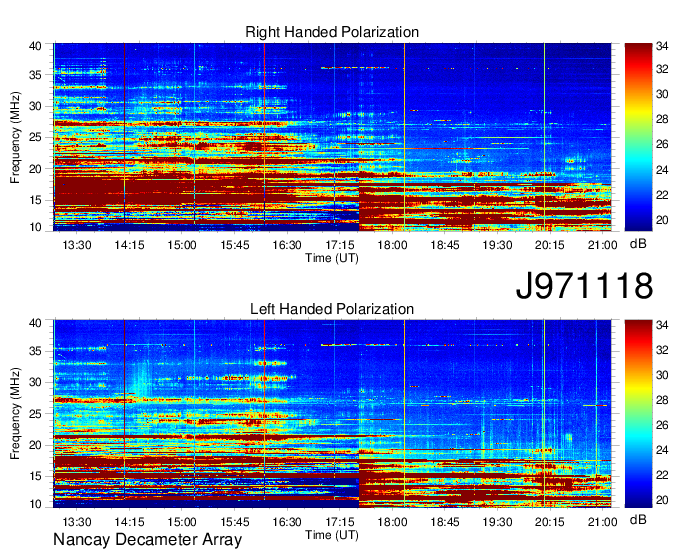Click the 34 value on top color bar
The image size is (680, 552).
click(x=662, y=46)
